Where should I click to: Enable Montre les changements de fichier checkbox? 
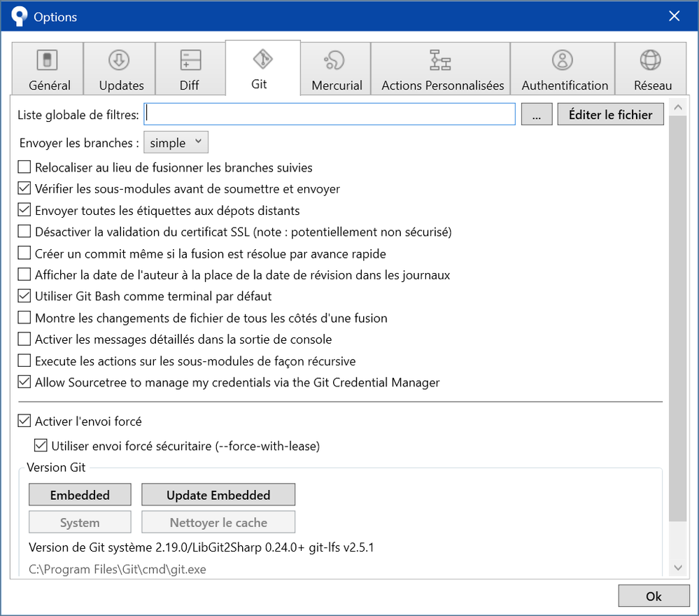coord(24,318)
